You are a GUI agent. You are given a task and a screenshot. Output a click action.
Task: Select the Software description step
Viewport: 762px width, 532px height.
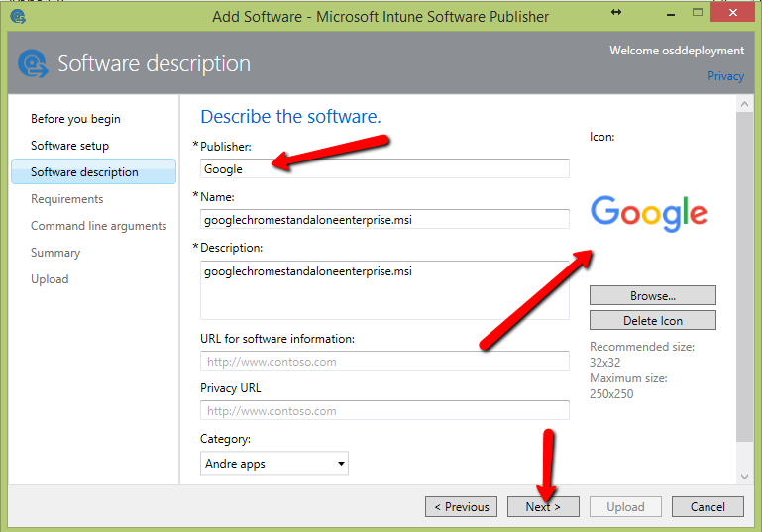(x=84, y=172)
